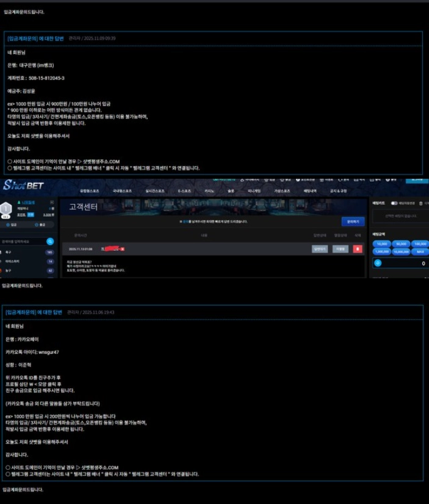This screenshot has height=504, width=429.
Task: Click the blue search magnifier icon
Action: point(50,241)
